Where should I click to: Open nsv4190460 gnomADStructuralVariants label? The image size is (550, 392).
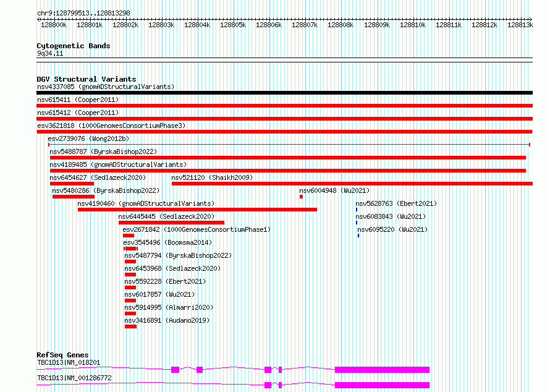coord(146,203)
